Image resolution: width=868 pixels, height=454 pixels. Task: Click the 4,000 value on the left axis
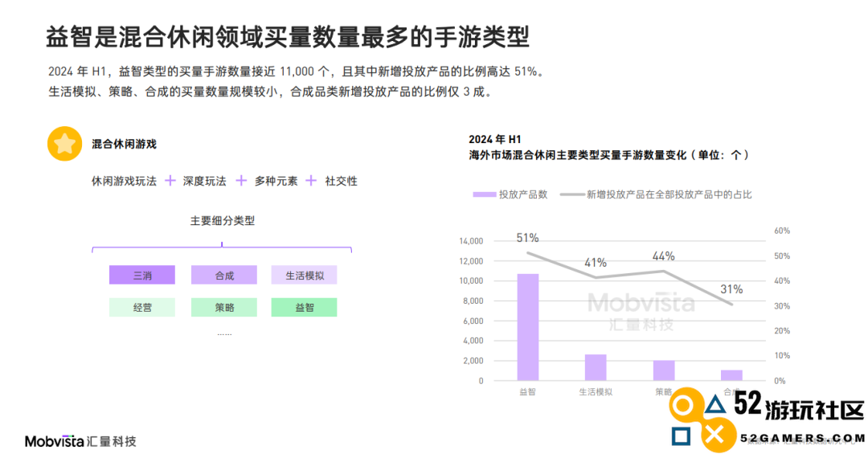[x=473, y=341]
